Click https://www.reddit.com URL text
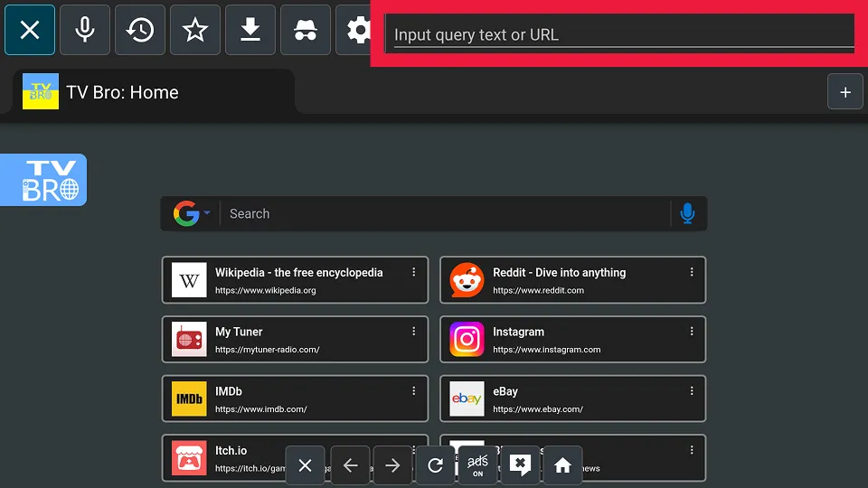Viewport: 868px width, 488px height. 539,290
